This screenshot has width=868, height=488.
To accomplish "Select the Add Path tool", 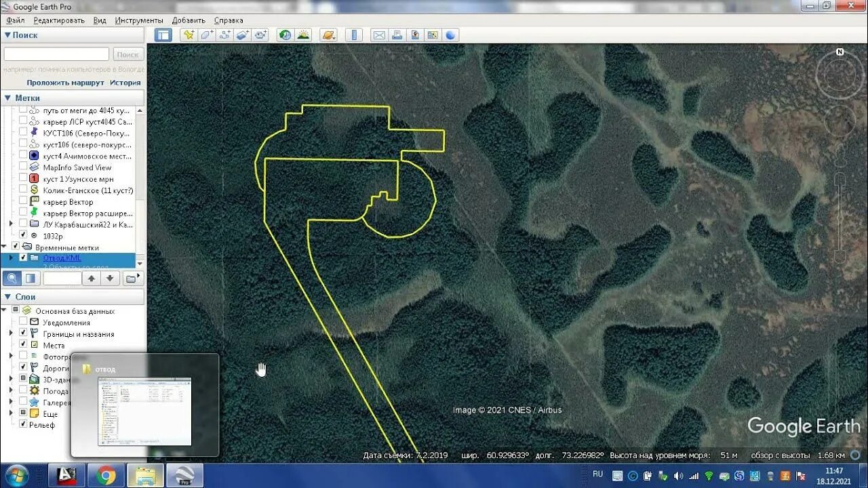I will tap(225, 35).
